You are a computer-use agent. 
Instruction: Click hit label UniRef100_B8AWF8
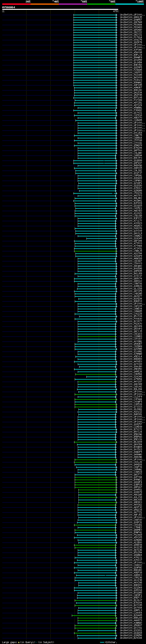click(x=131, y=58)
